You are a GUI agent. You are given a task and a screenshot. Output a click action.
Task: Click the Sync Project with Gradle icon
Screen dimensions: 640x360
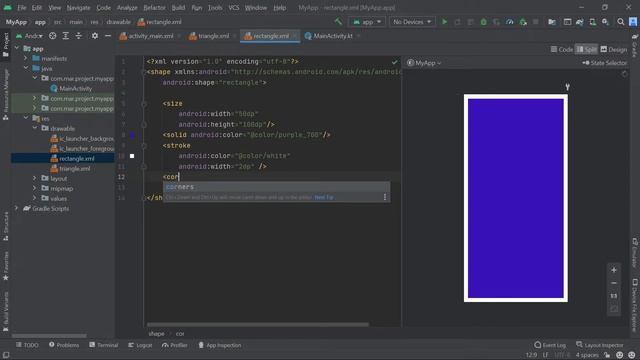click(580, 22)
